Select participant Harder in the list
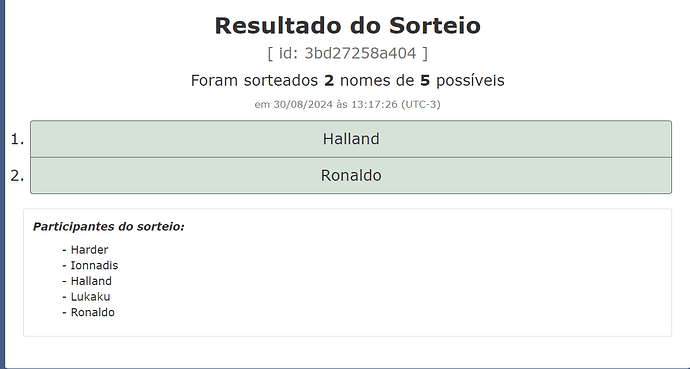The image size is (690, 369). coord(89,250)
